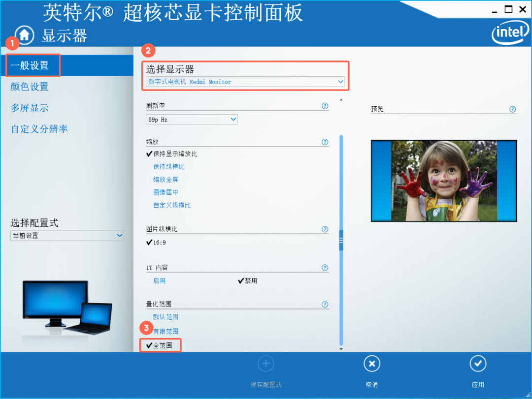Screen dimensions: 532x399
Task: Open the 颜色设置 tab
Action: pyautogui.click(x=30, y=87)
